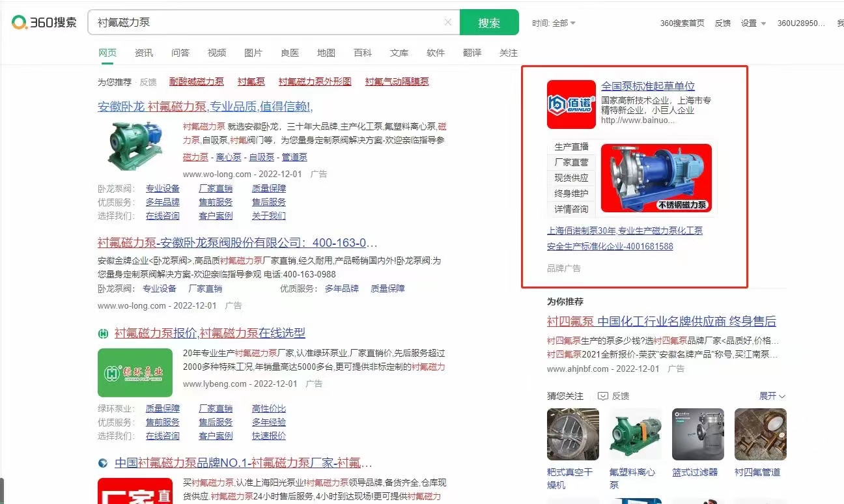The image size is (844, 504).
Task: Open the 时间: 全部 filter dropdown
Action: [554, 23]
